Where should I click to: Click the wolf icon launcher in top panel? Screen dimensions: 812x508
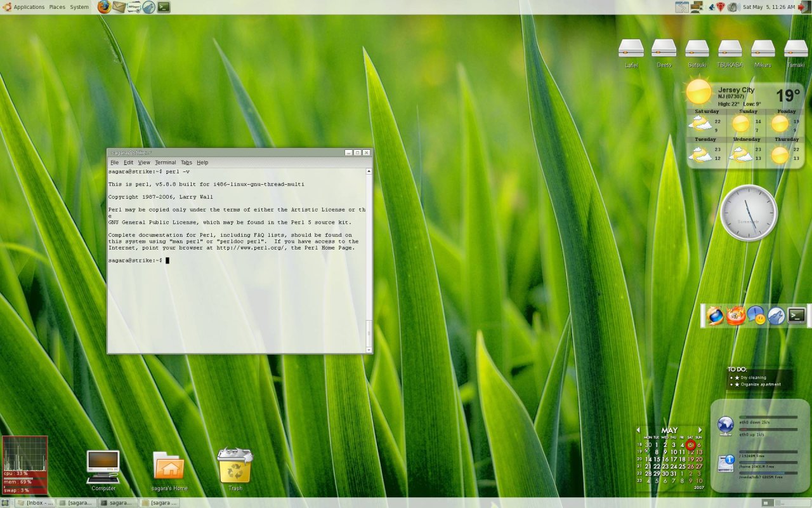pyautogui.click(x=148, y=7)
